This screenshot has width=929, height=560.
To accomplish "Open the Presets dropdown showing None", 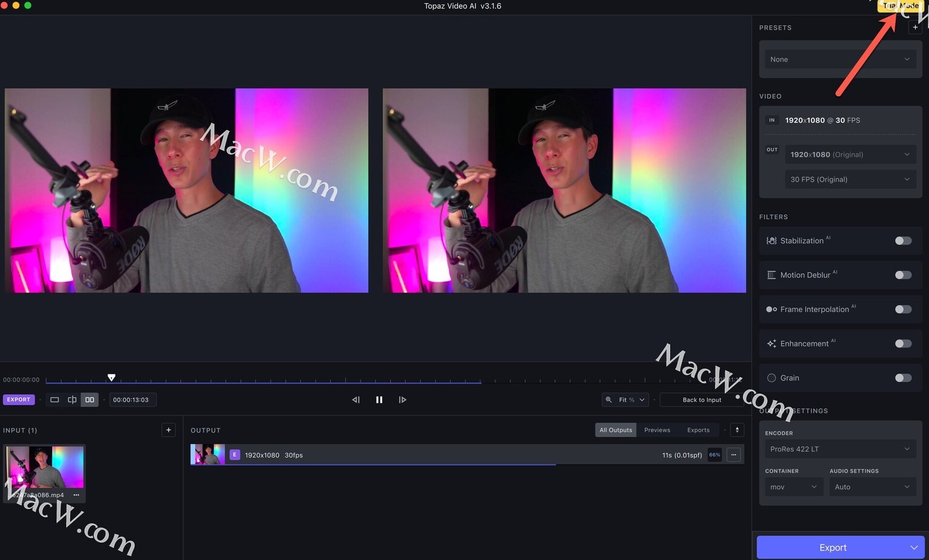I will click(840, 59).
